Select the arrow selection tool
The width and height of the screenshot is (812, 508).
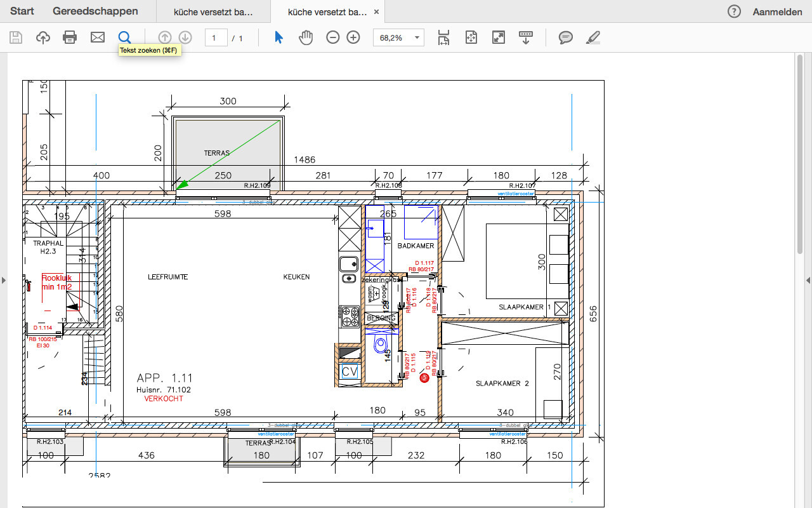tap(278, 37)
